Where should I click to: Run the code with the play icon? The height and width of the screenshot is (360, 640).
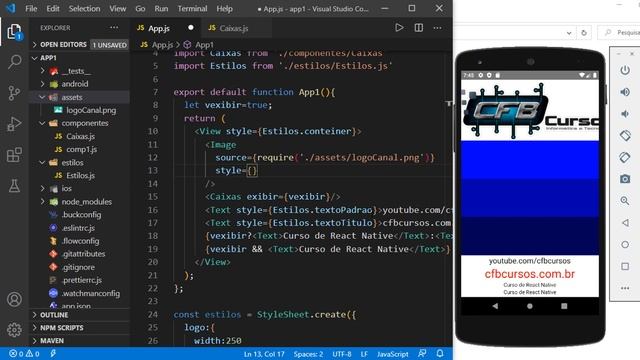click(x=399, y=28)
